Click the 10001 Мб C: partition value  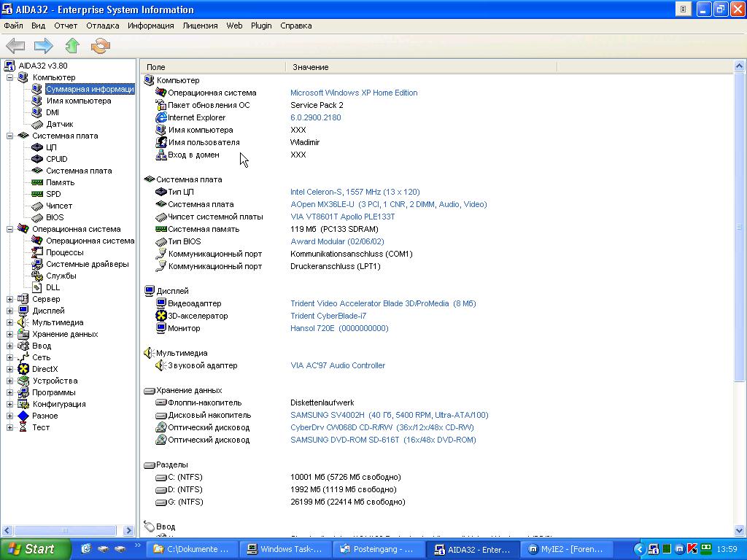[345, 477]
